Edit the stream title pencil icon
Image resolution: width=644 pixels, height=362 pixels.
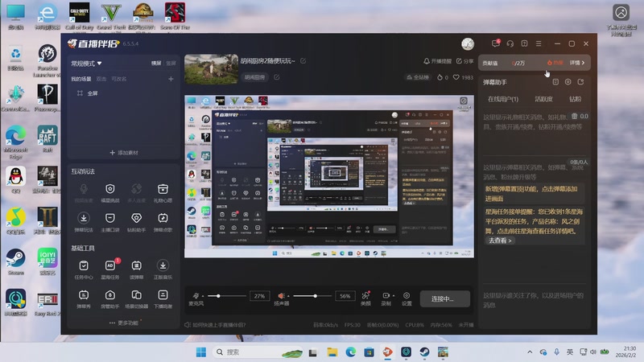click(303, 61)
